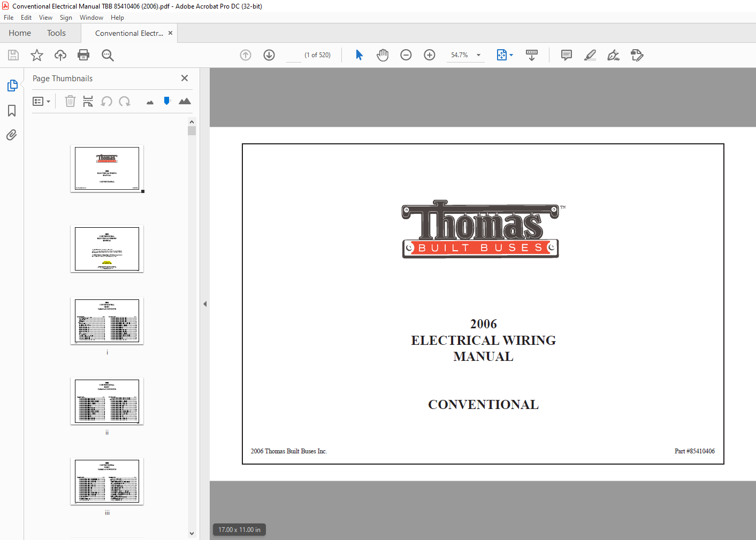Open the zoom level dropdown arrow
The image size is (756, 540).
[478, 55]
